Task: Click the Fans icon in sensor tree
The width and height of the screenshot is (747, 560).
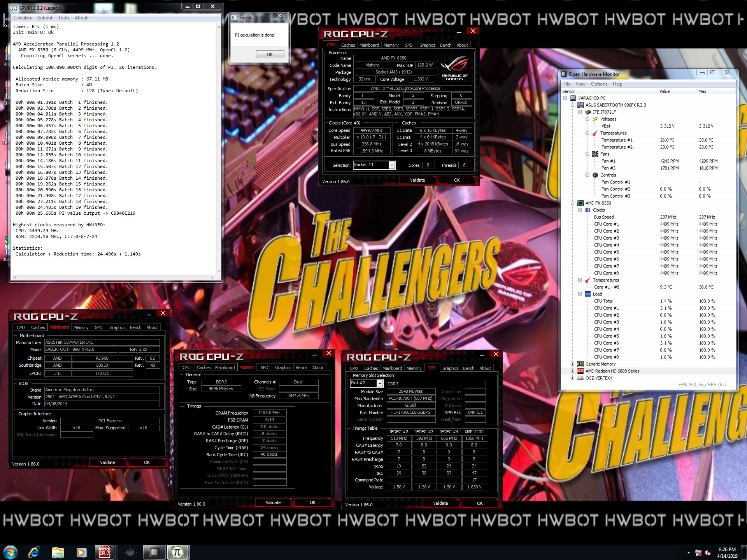Action: 595,154
